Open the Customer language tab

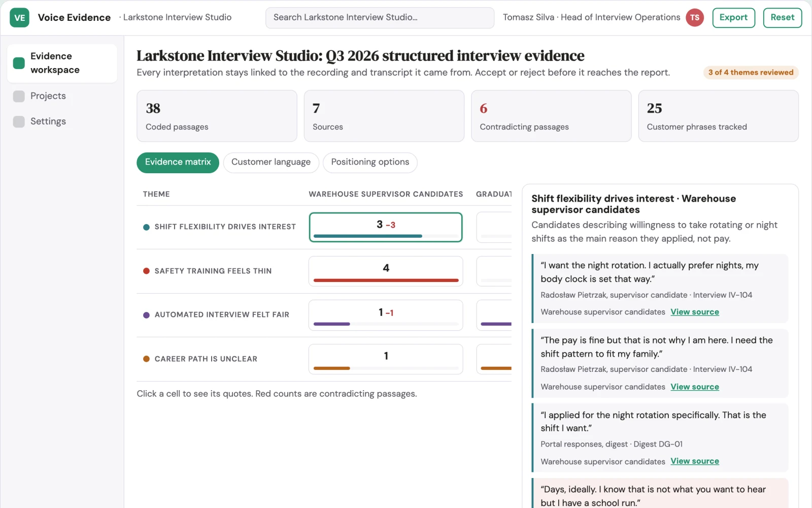click(271, 163)
